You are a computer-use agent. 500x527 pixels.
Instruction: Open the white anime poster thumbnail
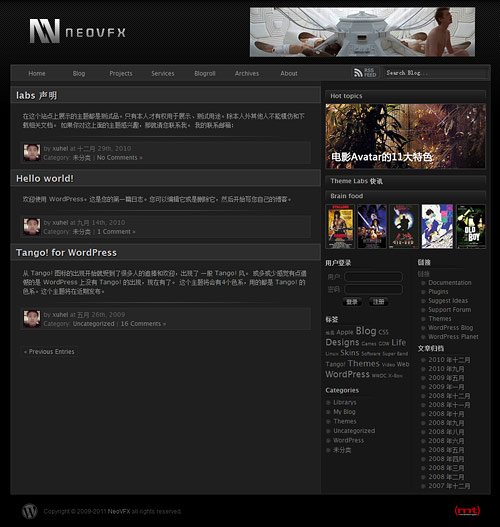[437, 227]
